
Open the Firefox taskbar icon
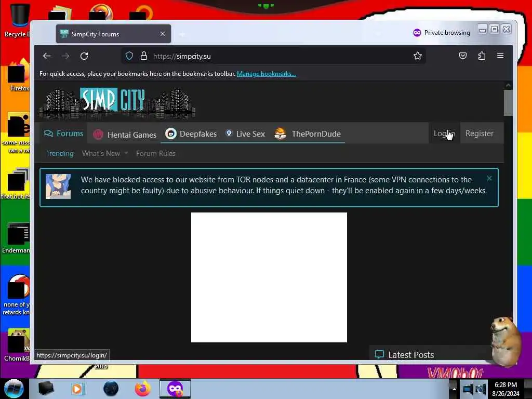(x=143, y=389)
